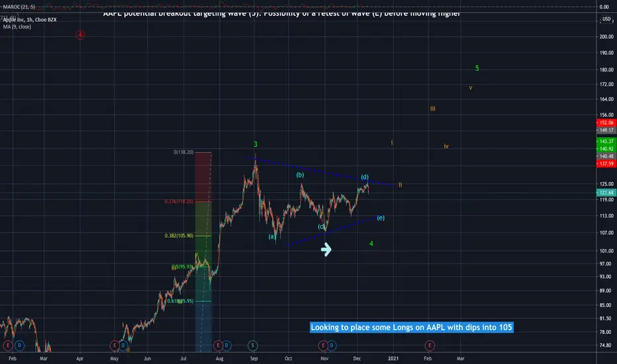Click the 0.236(118.25) Fibonacci level label

tap(179, 201)
